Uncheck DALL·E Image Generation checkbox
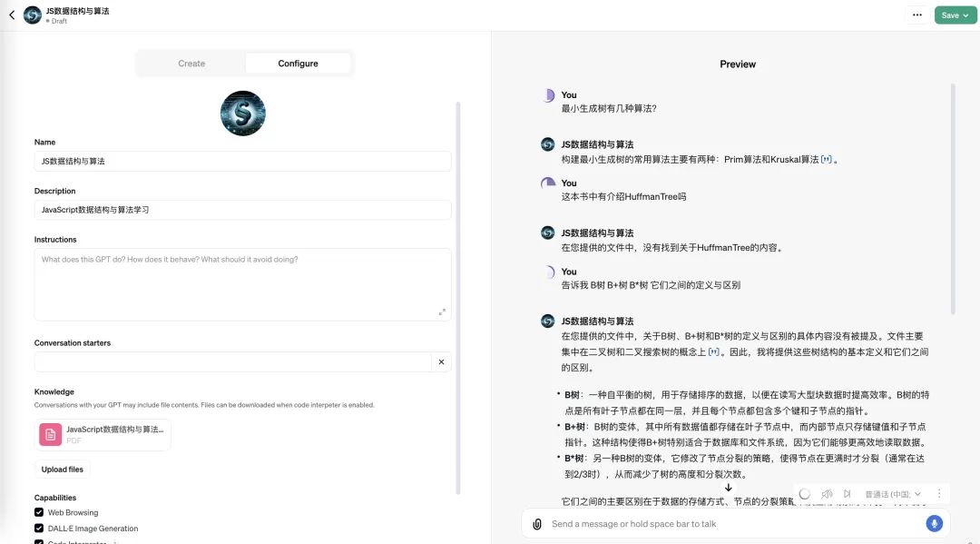This screenshot has height=544, width=980. [x=39, y=528]
